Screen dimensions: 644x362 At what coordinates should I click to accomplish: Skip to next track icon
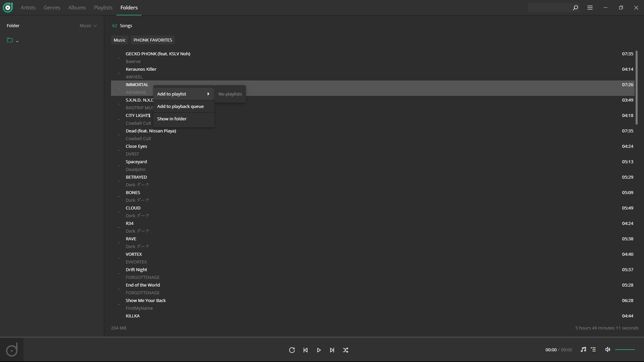(x=332, y=350)
